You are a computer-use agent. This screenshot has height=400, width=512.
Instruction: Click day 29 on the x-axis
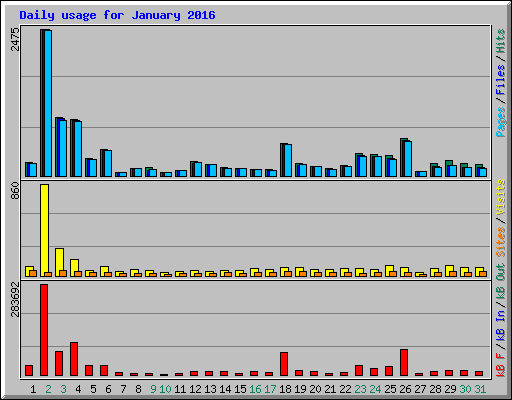coord(450,389)
